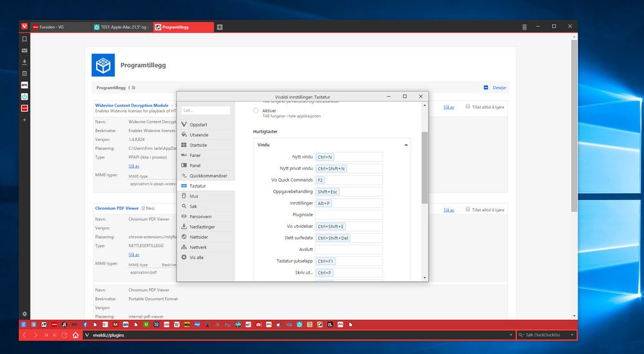Check Tillat alltid å kjøre for PDF Viewer
Image resolution: width=644 pixels, height=354 pixels.
468,209
